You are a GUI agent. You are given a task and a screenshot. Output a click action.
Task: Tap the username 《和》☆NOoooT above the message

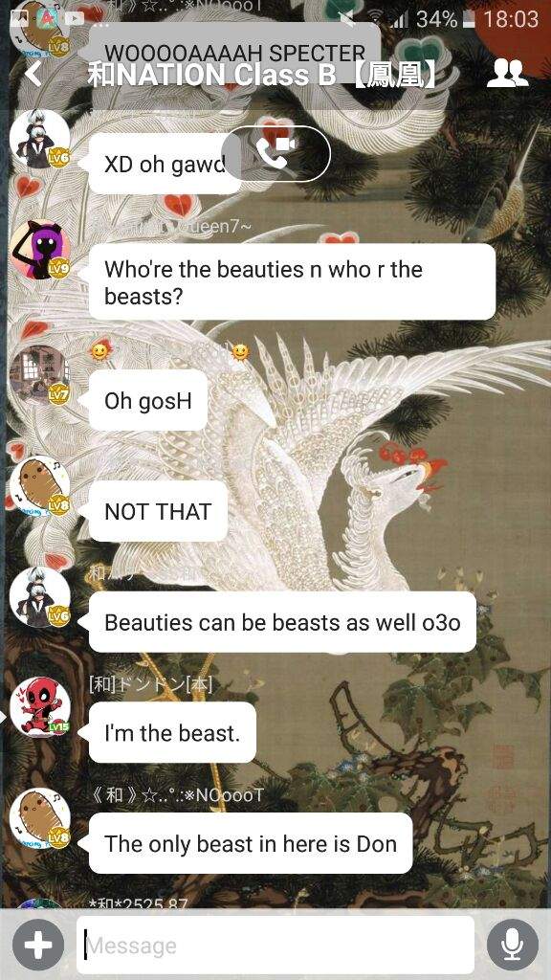[x=177, y=795]
